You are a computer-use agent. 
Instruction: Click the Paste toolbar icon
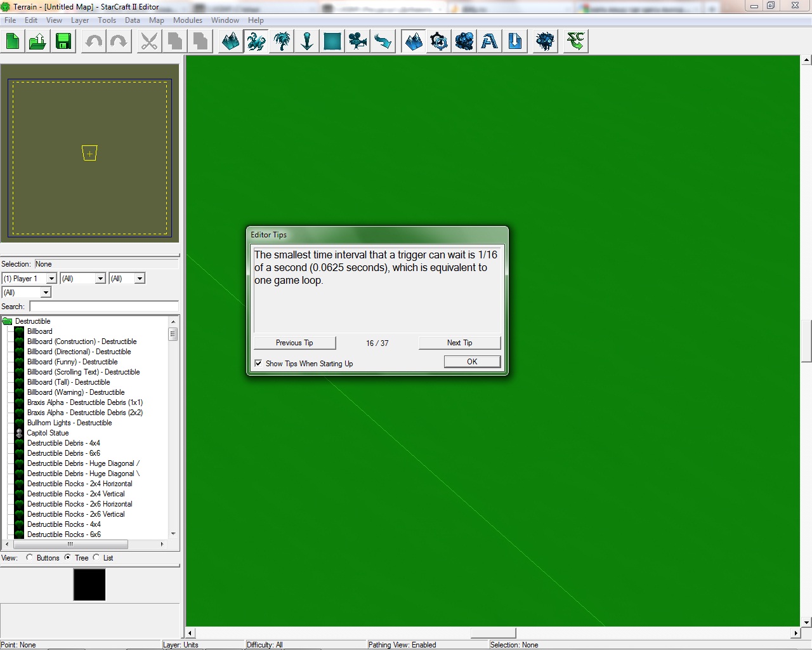click(x=200, y=42)
